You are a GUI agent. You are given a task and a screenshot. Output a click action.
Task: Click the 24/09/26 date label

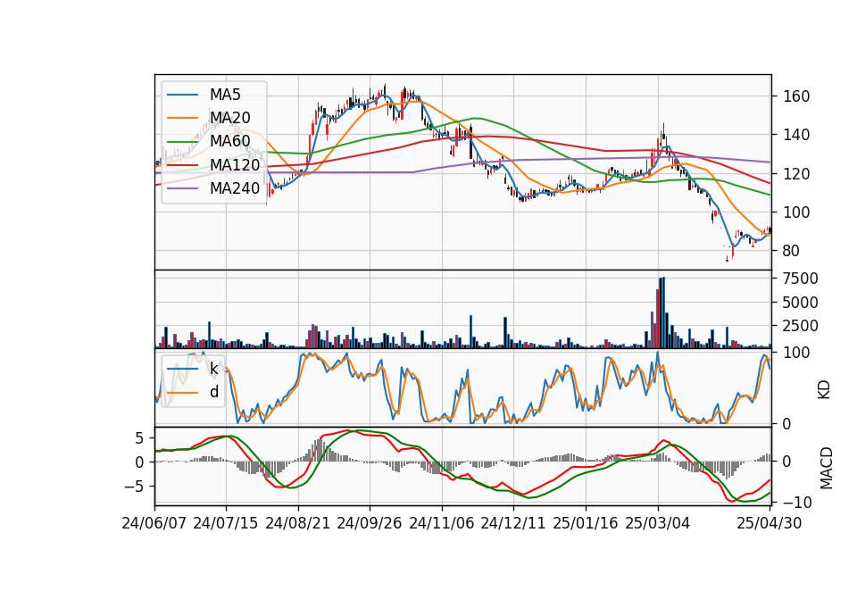coord(370,523)
